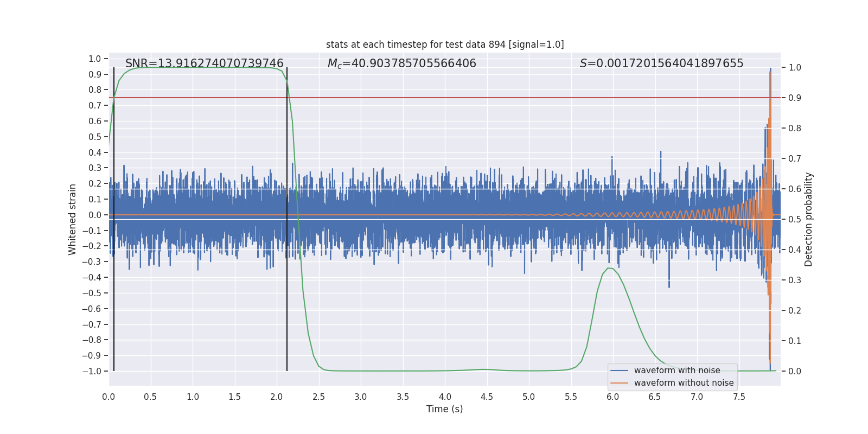
Task: Click the "−0.9" Whitened strain tick
Action: (92, 355)
